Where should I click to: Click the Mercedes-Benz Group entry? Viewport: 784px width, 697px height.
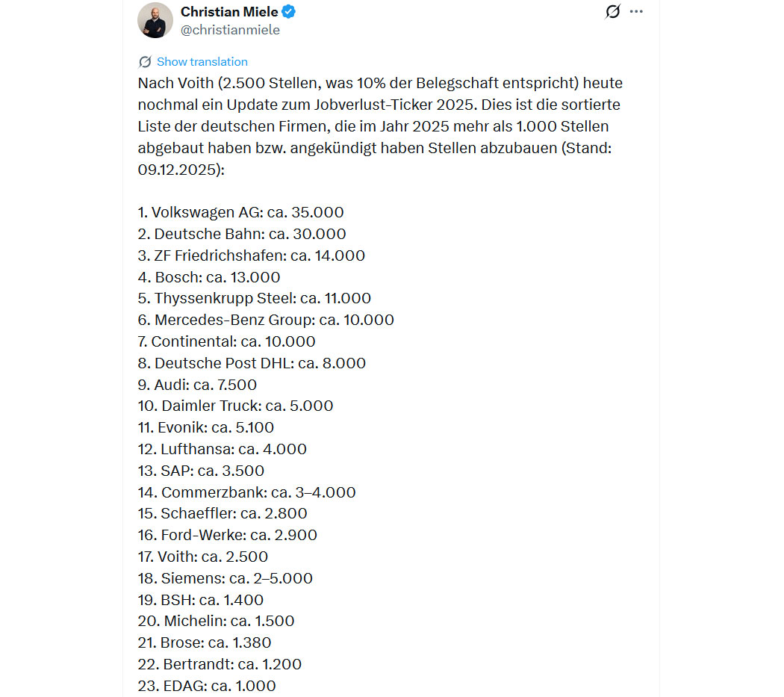(266, 320)
